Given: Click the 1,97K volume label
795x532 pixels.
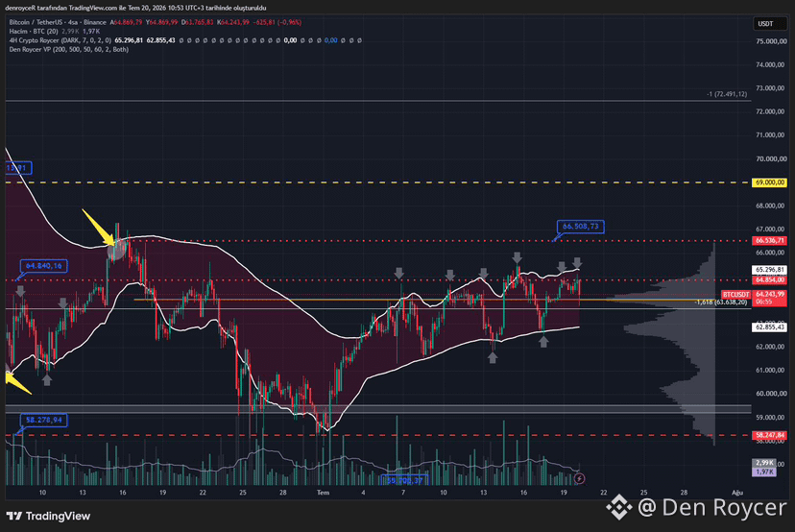Looking at the screenshot, I should point(764,472).
